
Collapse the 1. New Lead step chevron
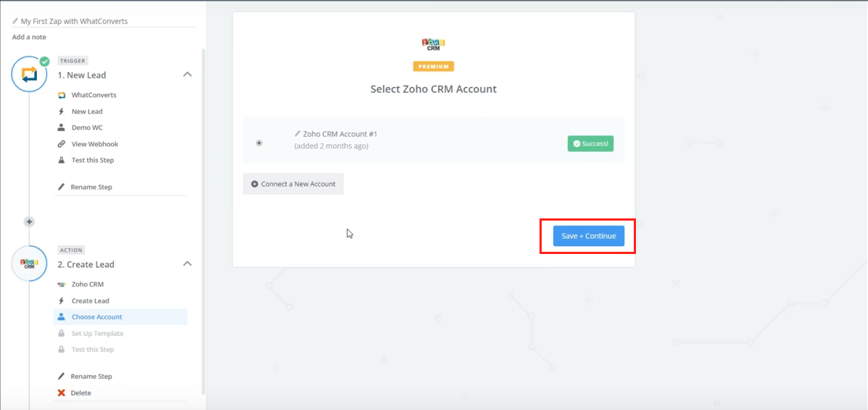[x=188, y=74]
